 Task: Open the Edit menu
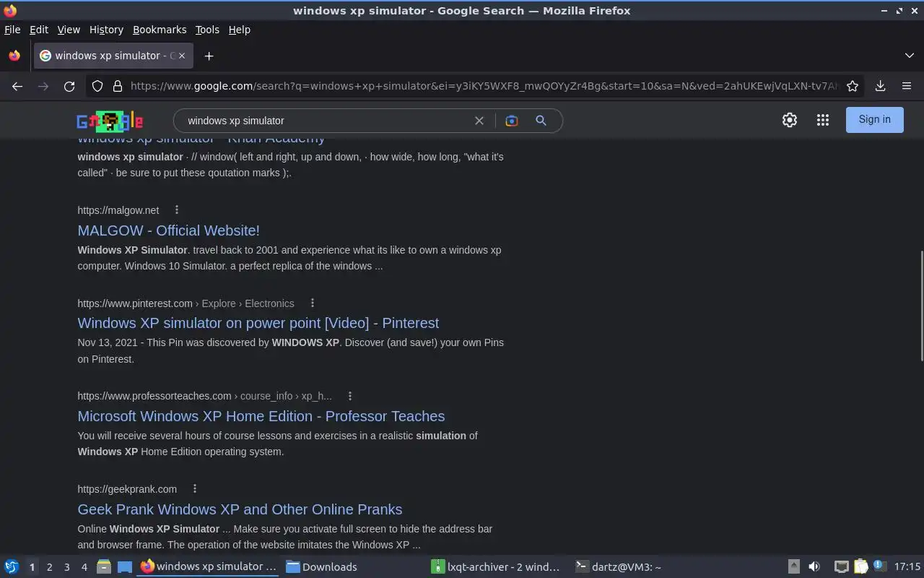click(39, 30)
